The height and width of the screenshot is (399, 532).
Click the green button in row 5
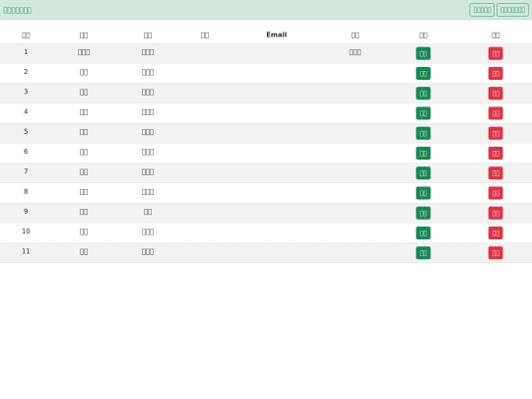[x=423, y=133]
